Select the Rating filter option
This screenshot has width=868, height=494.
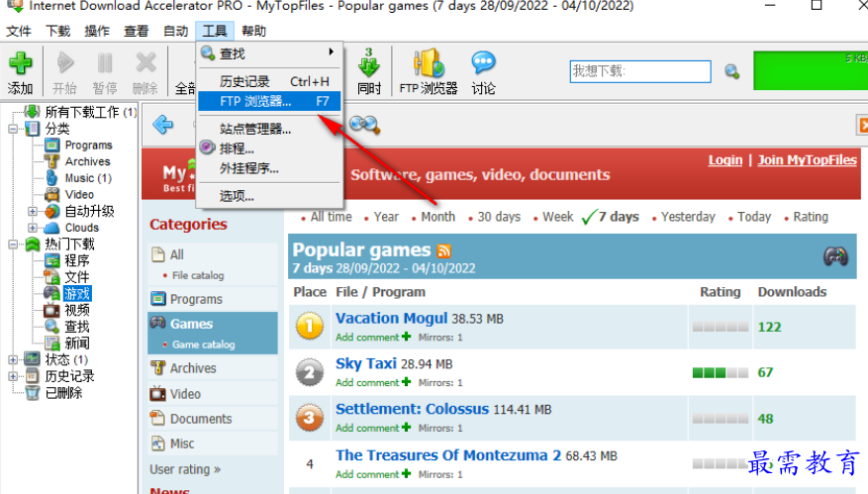(811, 217)
